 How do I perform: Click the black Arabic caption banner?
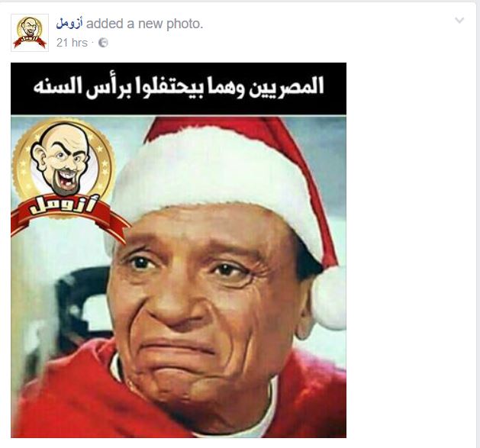click(x=179, y=89)
